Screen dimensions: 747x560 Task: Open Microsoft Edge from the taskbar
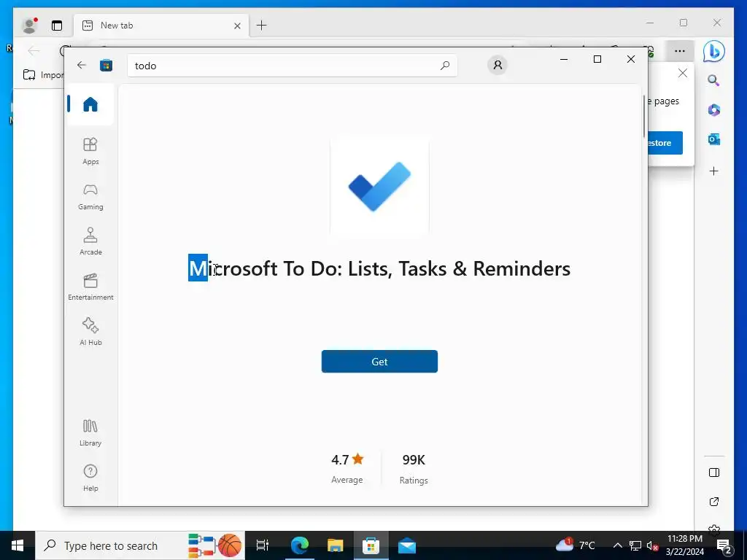(x=300, y=545)
